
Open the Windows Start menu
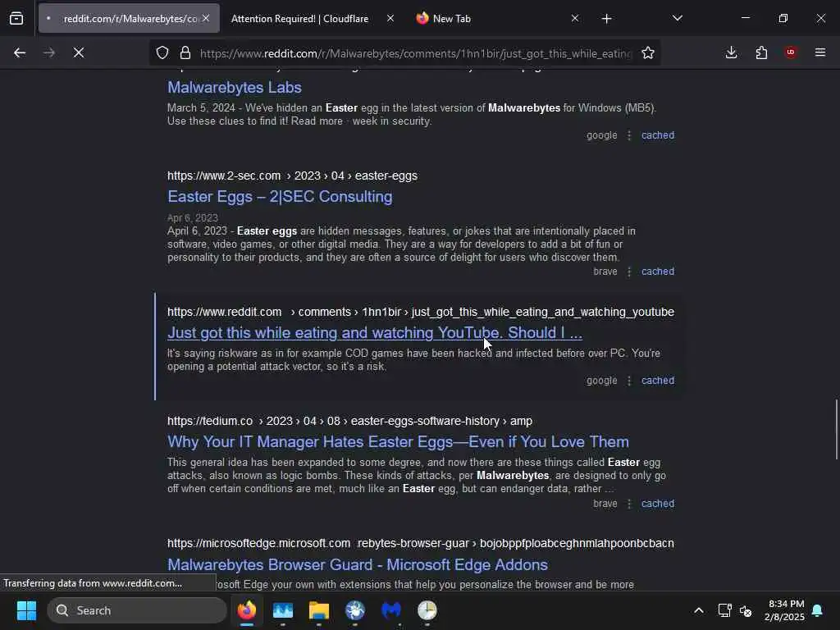pos(26,610)
